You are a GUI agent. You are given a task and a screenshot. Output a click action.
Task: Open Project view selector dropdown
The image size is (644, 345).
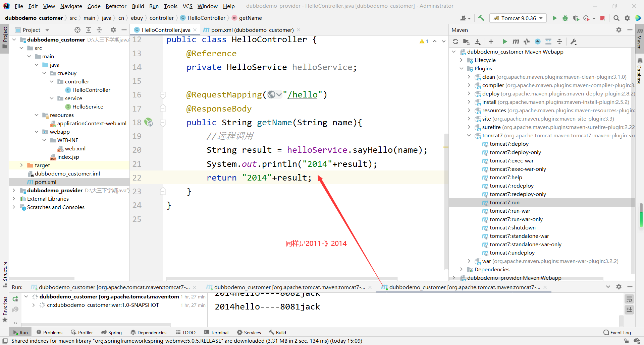coord(47,30)
